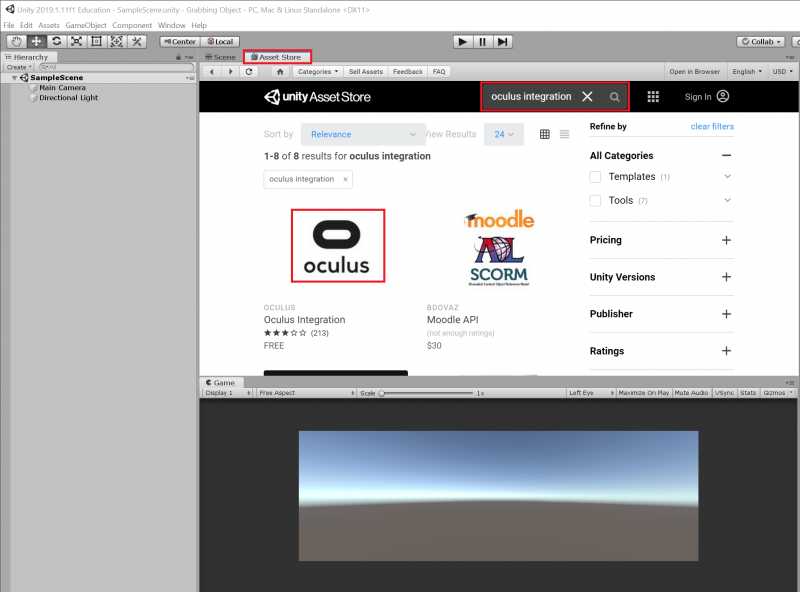The height and width of the screenshot is (592, 800).
Task: Open the Window menu
Action: (171, 25)
